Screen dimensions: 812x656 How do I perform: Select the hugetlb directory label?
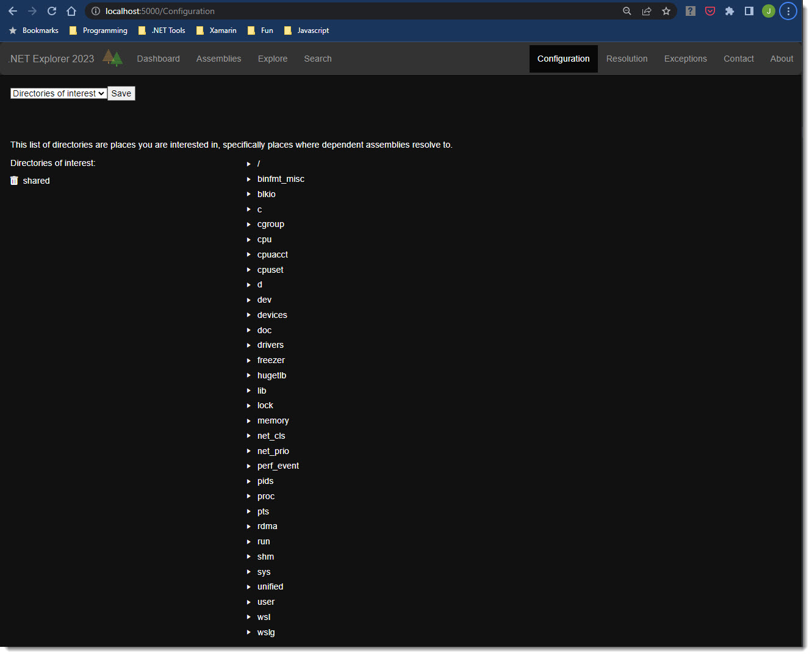coord(272,375)
